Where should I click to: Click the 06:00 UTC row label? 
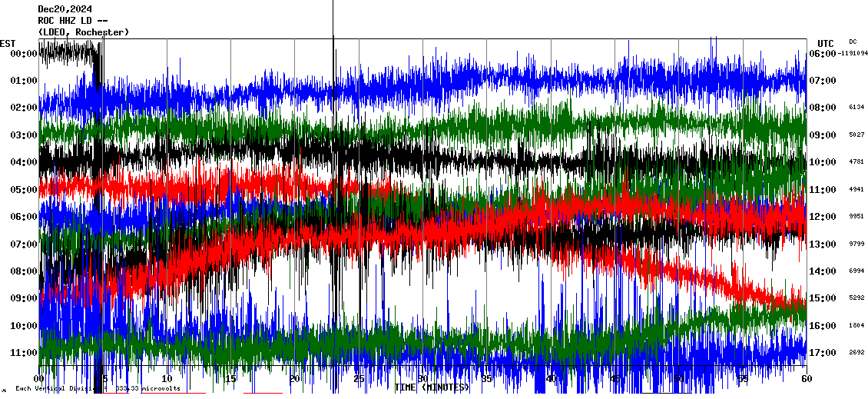tap(823, 54)
